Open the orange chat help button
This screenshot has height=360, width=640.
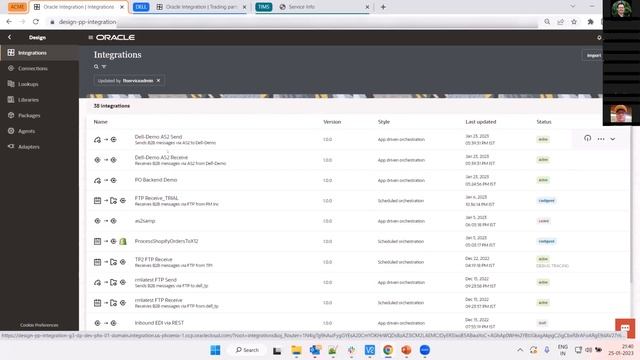[625, 329]
